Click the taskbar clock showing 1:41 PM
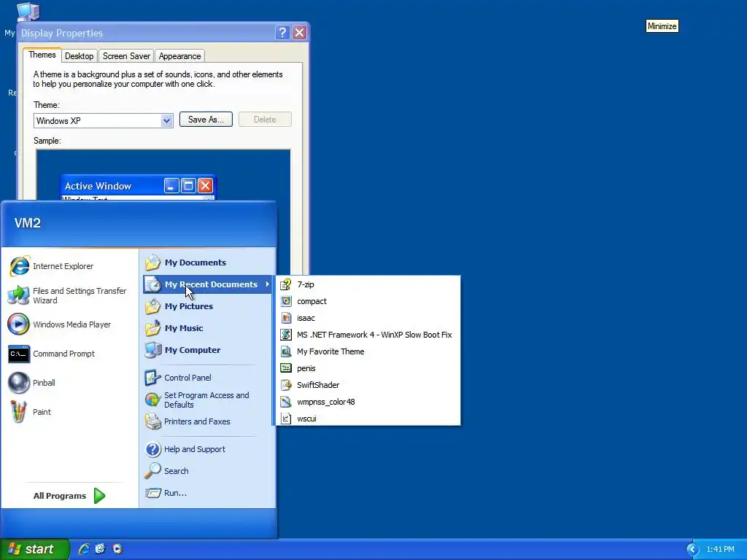This screenshot has height=560, width=747. click(x=720, y=550)
